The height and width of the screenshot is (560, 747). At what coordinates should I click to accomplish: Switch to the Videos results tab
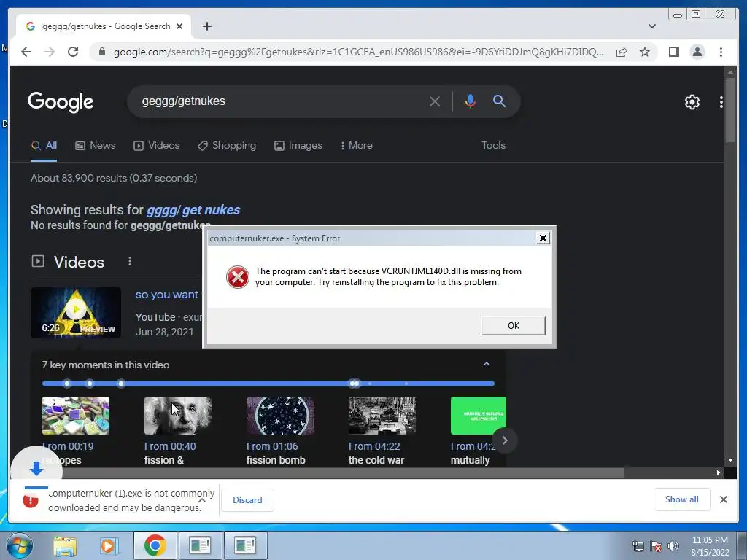pyautogui.click(x=157, y=146)
